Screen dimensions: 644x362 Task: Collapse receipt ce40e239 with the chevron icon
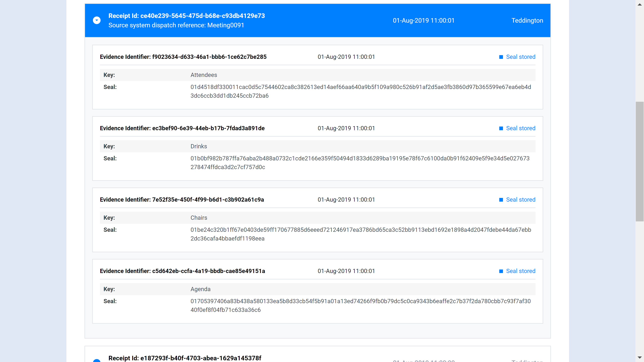97,20
